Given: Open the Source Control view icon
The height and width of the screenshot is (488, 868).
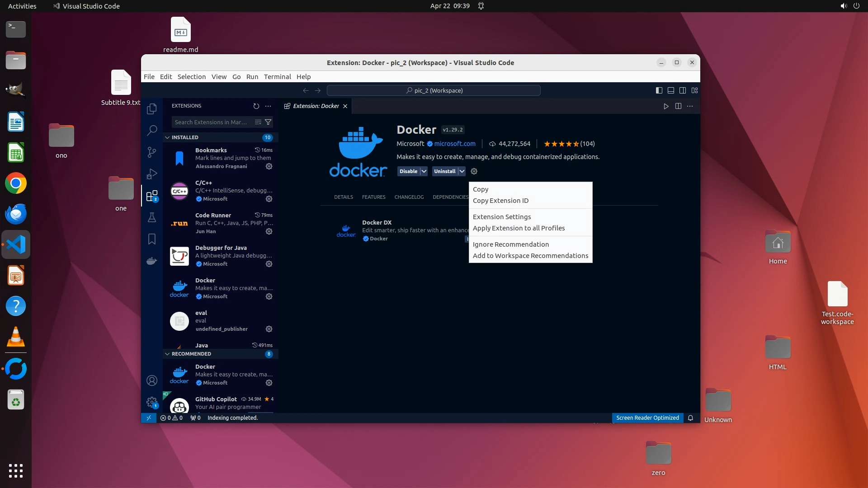Looking at the screenshot, I should (x=152, y=152).
